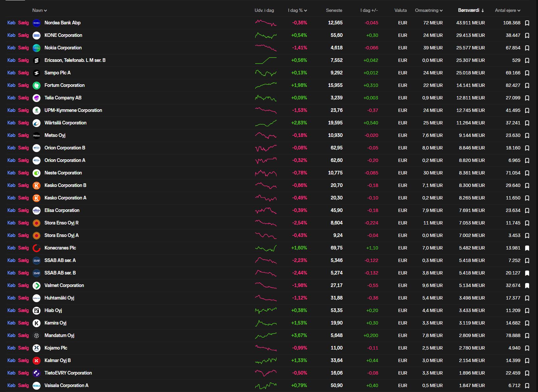Click the Stora Enso Oyj R intraday sparkline
The image size is (538, 392).
pyautogui.click(x=266, y=223)
